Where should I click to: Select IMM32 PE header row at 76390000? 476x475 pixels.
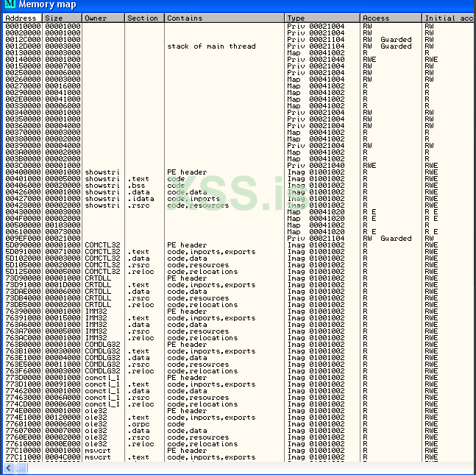pos(238,312)
